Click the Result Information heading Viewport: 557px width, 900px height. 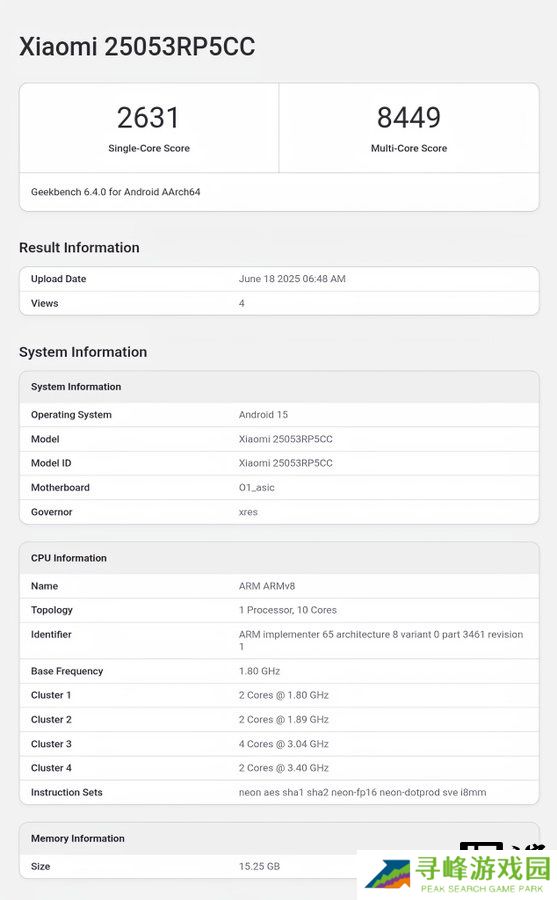click(79, 247)
